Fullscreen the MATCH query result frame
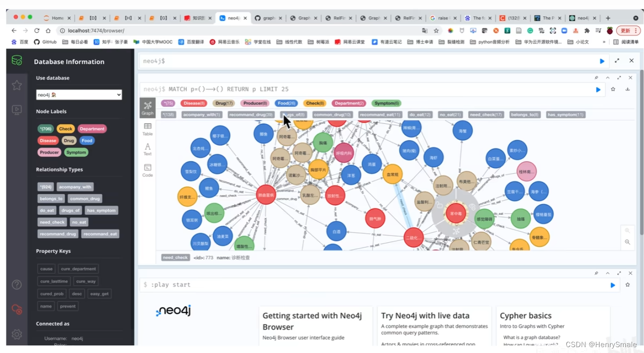This screenshot has height=353, width=644. (x=619, y=78)
